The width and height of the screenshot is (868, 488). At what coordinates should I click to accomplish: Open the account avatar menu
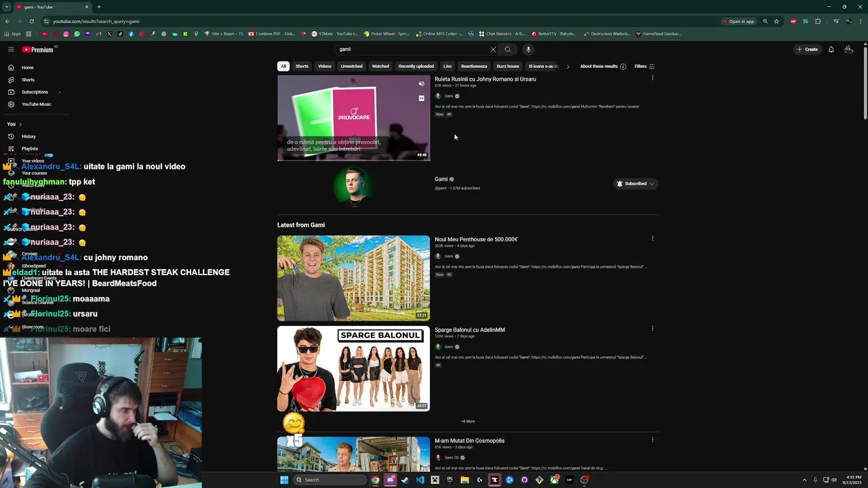(x=848, y=49)
